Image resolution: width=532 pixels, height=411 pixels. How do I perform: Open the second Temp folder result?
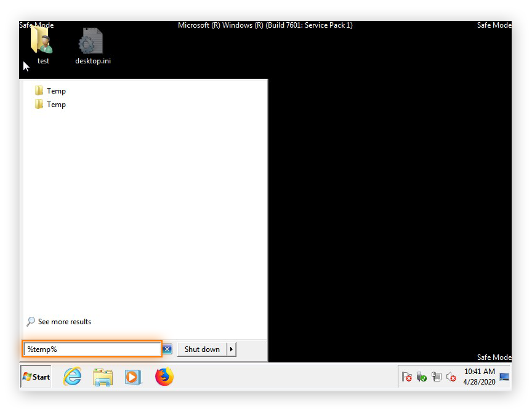55,104
